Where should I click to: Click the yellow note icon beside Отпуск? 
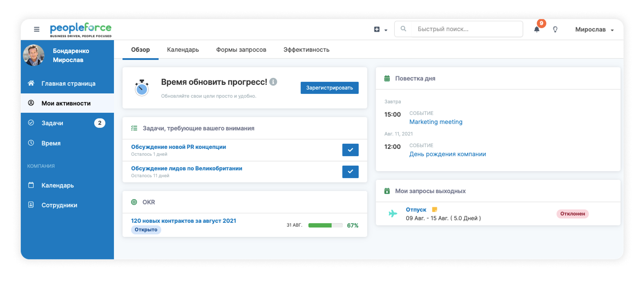click(x=435, y=209)
